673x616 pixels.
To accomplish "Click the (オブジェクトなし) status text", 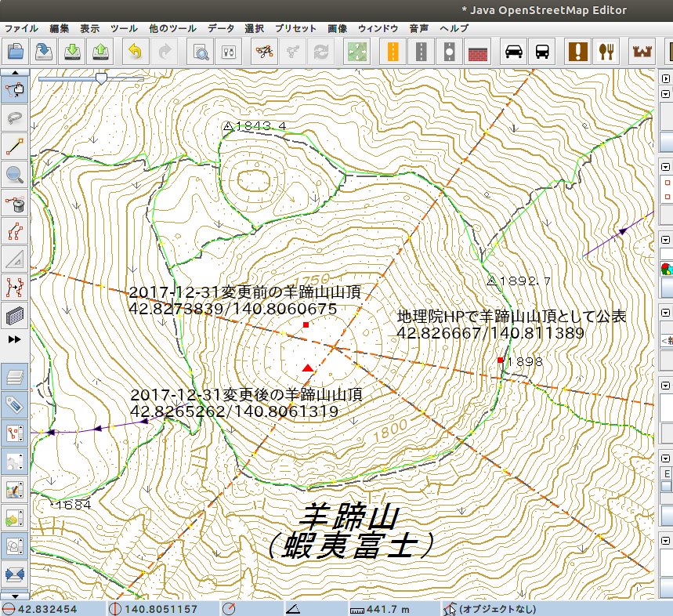I will click(x=498, y=609).
